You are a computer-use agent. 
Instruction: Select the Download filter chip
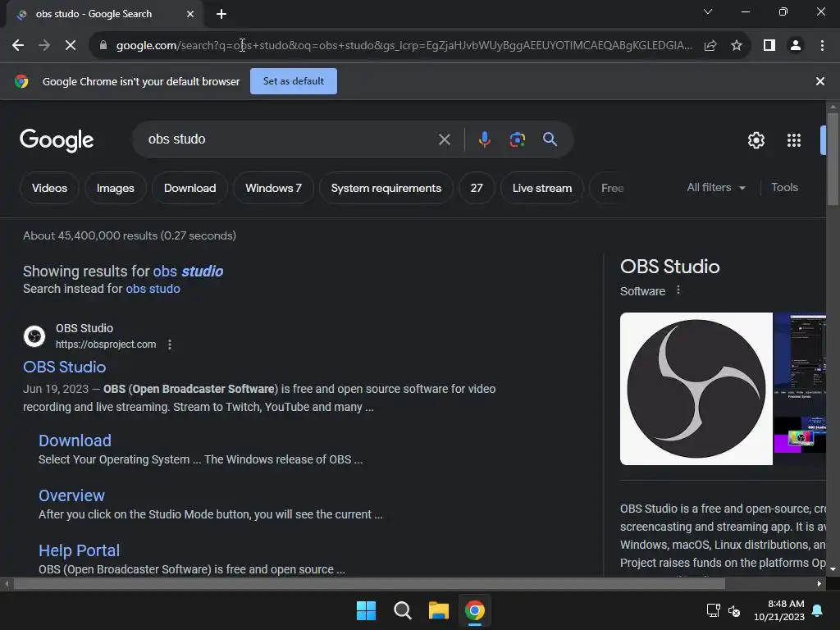click(x=189, y=188)
